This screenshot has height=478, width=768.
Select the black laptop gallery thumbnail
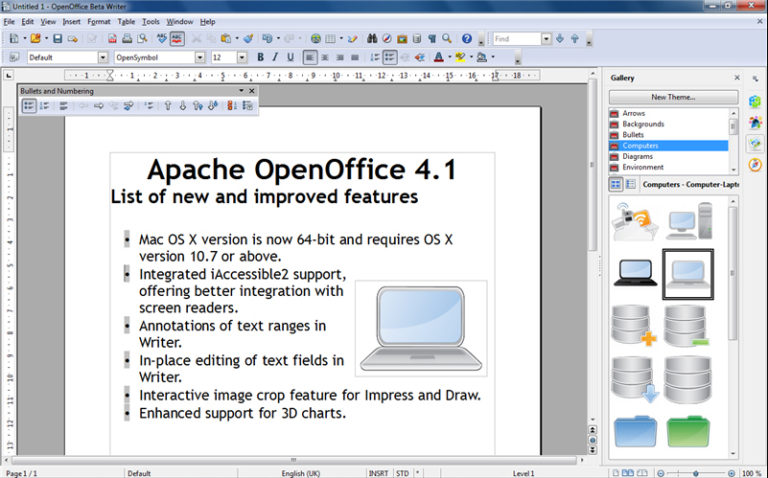(635, 270)
